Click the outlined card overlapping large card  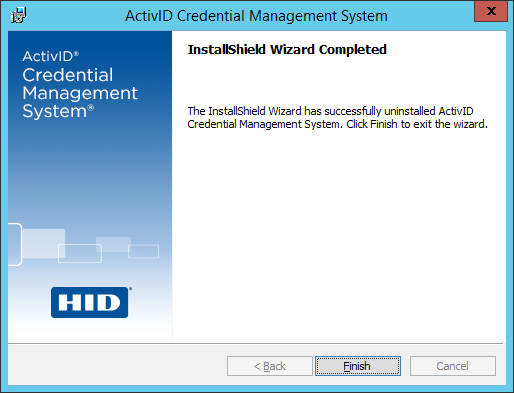coord(80,253)
